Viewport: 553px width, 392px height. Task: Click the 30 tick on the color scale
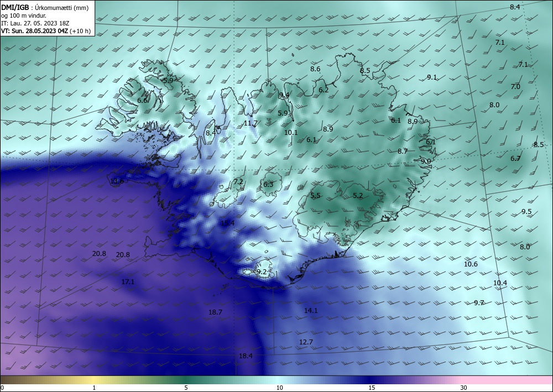pos(464,388)
